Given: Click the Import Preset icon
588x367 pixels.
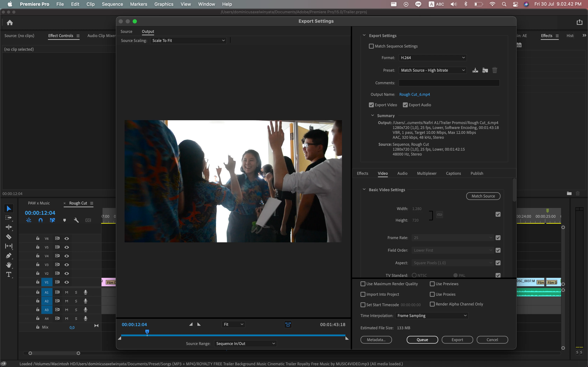Looking at the screenshot, I should click(485, 70).
